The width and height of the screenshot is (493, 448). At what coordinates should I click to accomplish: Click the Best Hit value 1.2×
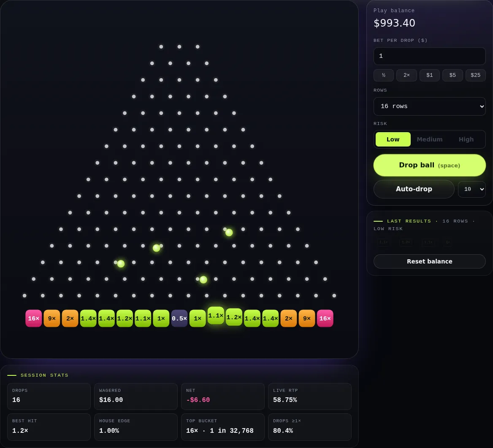(20, 431)
